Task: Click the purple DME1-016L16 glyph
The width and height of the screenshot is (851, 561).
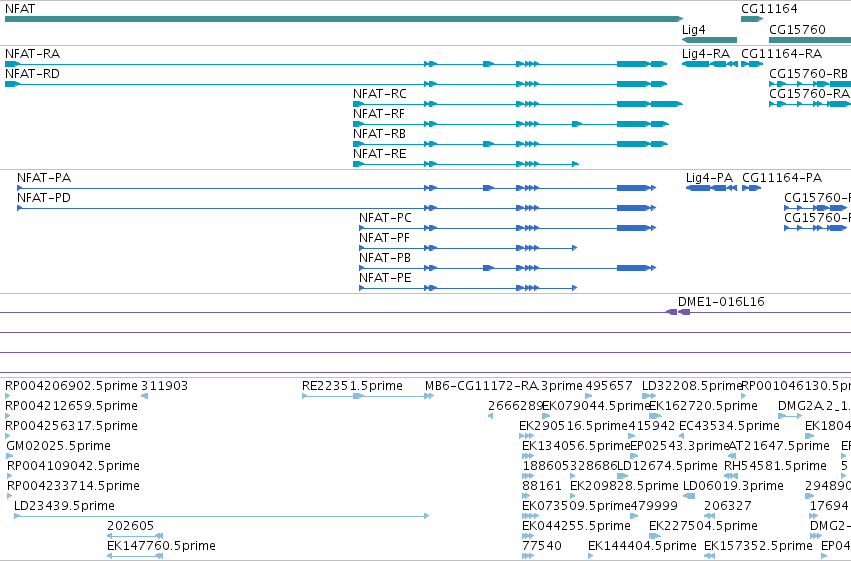Action: pos(678,312)
